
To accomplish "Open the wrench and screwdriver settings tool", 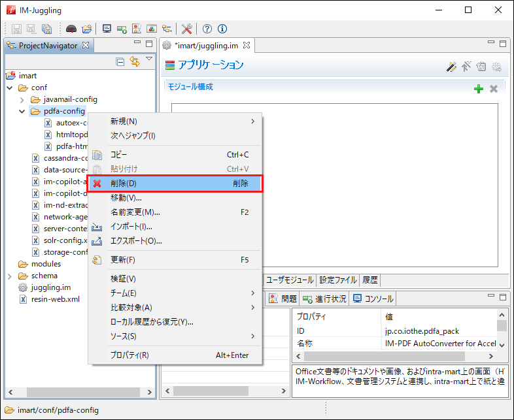I will point(186,29).
